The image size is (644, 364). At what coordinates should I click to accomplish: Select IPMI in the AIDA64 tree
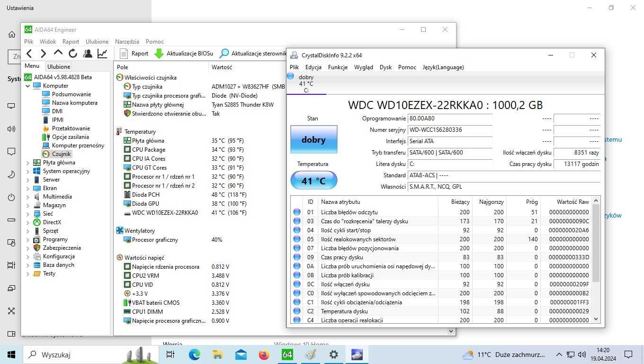[53, 120]
